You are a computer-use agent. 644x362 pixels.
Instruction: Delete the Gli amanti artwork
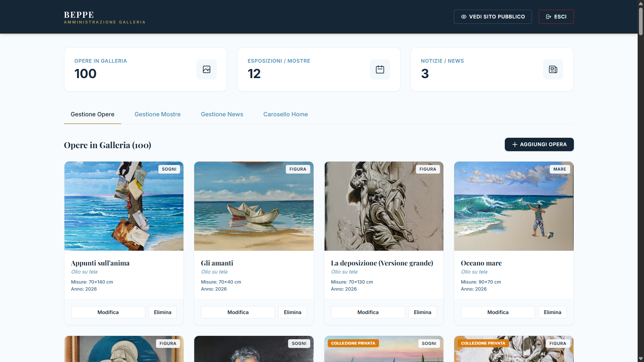[x=292, y=312]
